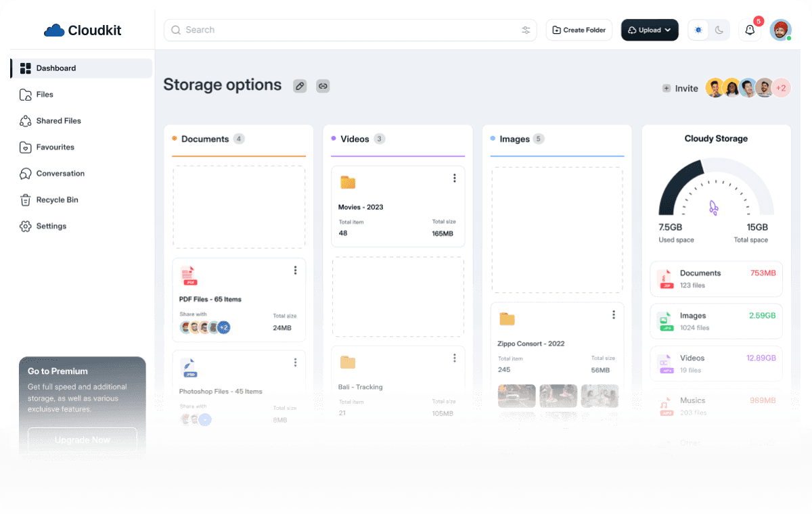The image size is (812, 514).
Task: Select Shared Files from the sidebar
Action: (x=60, y=120)
